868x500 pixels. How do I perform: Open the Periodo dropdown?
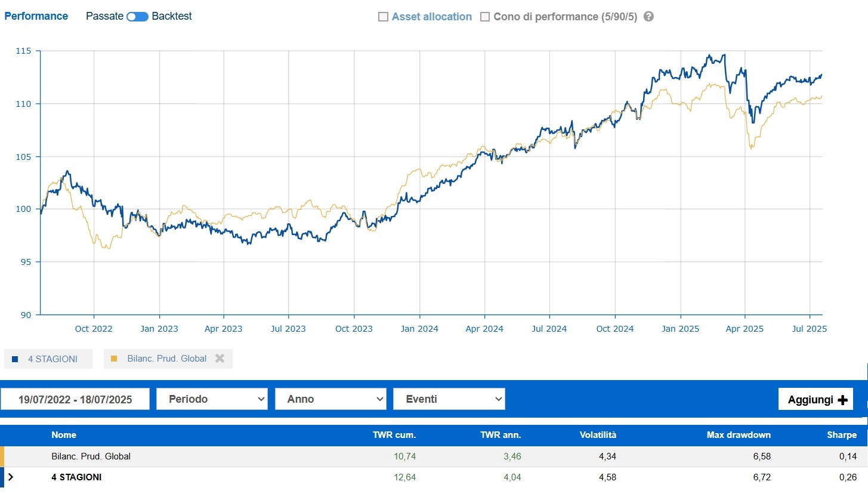click(x=212, y=399)
